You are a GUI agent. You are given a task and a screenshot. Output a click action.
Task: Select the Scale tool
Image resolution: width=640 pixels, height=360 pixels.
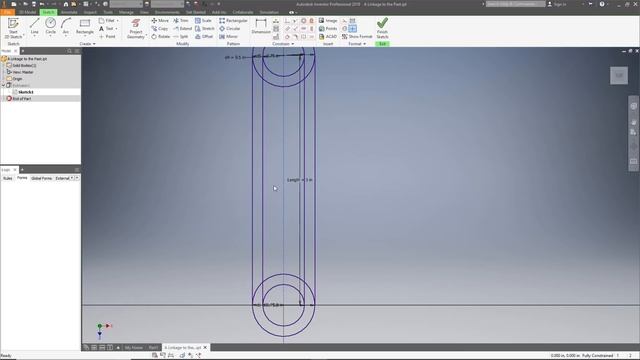click(x=203, y=20)
